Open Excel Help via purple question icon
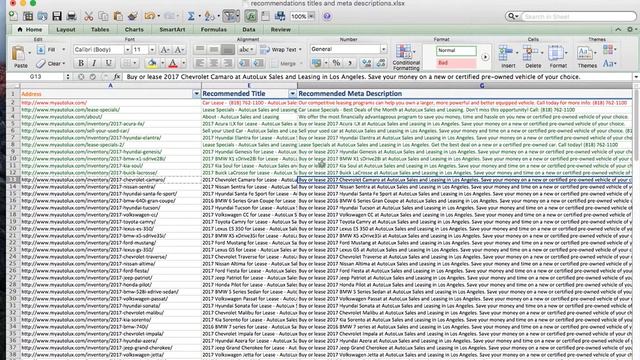This screenshot has height=360, width=640. [327, 16]
